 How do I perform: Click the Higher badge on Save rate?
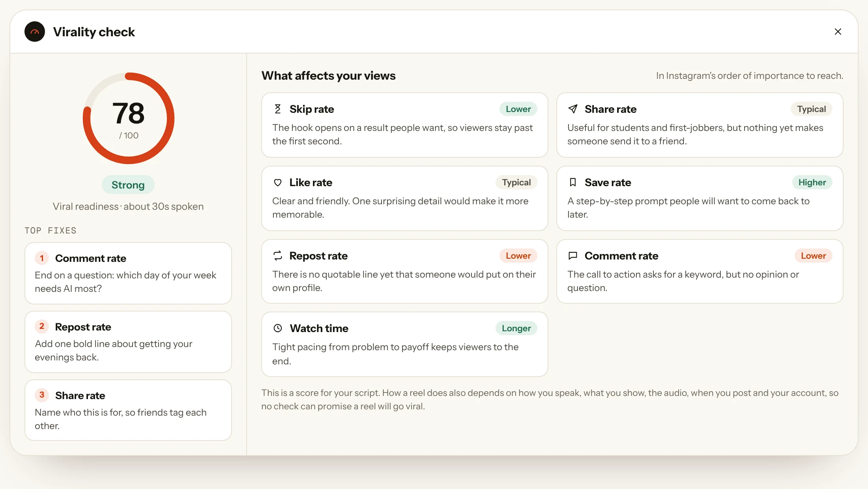(x=812, y=182)
